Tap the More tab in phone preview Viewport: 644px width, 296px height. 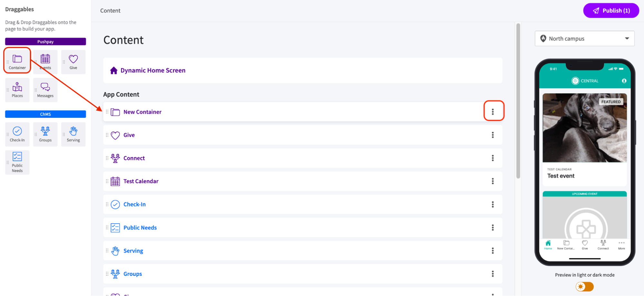click(x=621, y=245)
